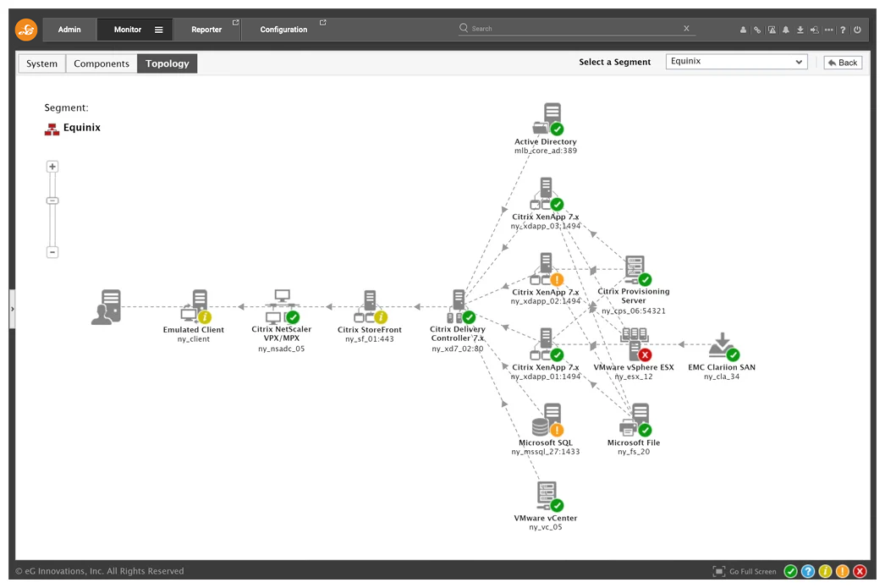Zoom in with the plus button
Screen dimensions: 885x588
coord(52,167)
